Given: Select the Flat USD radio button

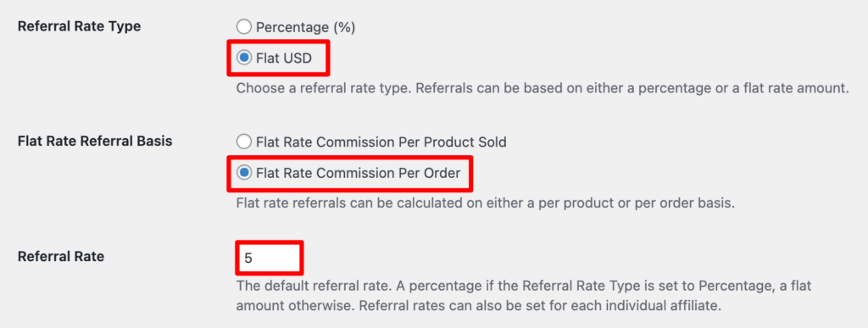Looking at the screenshot, I should [243, 58].
